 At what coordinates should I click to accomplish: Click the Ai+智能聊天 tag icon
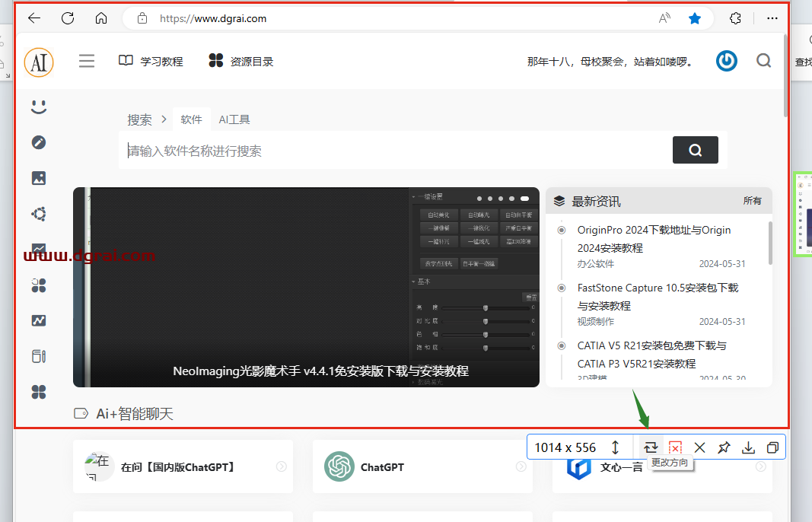coord(81,413)
